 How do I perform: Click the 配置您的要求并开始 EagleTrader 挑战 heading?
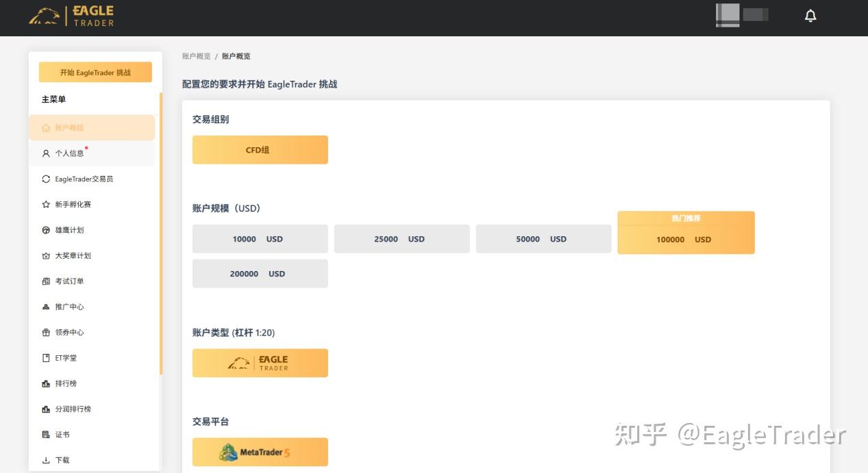coord(260,84)
